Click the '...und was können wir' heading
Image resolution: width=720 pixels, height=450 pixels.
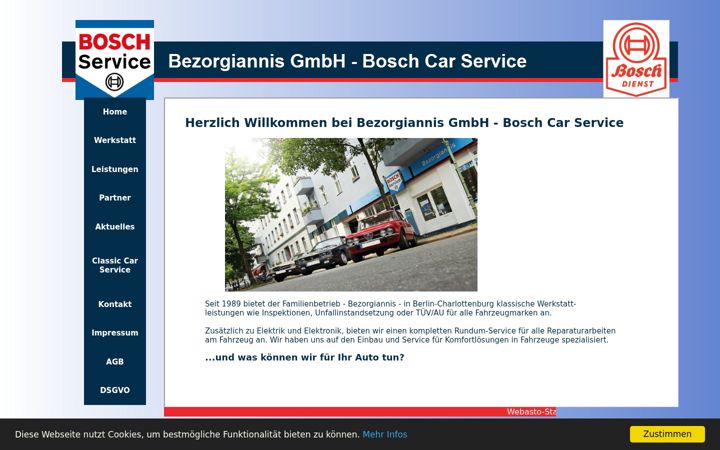(x=304, y=357)
